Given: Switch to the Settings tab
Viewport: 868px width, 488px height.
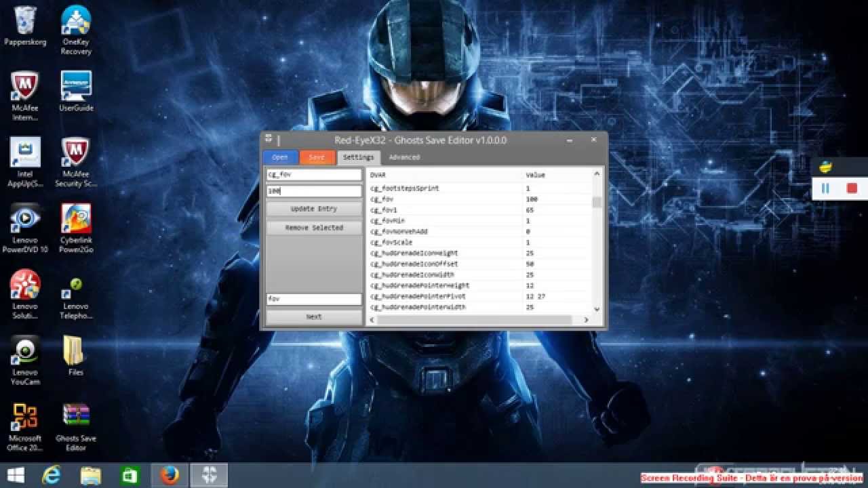Looking at the screenshot, I should pyautogui.click(x=358, y=157).
